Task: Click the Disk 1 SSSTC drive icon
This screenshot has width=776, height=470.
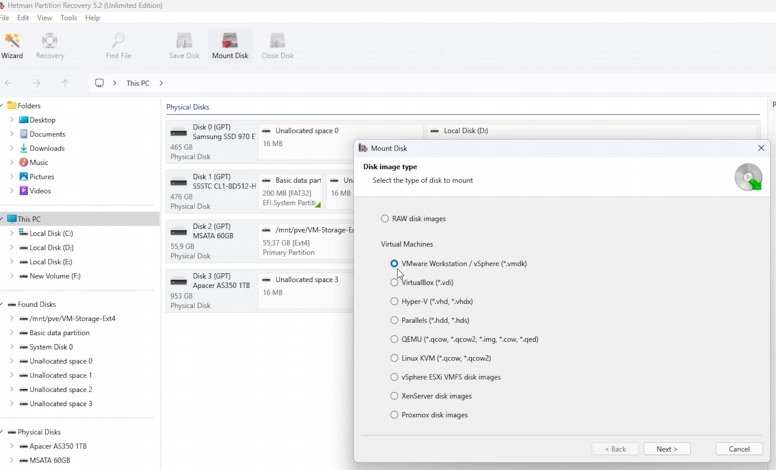Action: [x=179, y=183]
